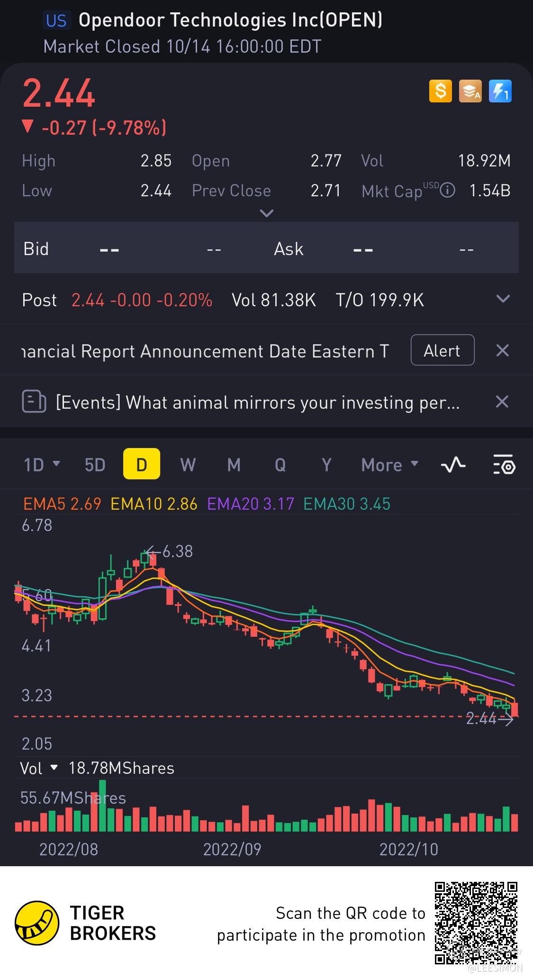Dismiss the financial report announcement banner
Viewport: 533px width, 980px height.
502,350
